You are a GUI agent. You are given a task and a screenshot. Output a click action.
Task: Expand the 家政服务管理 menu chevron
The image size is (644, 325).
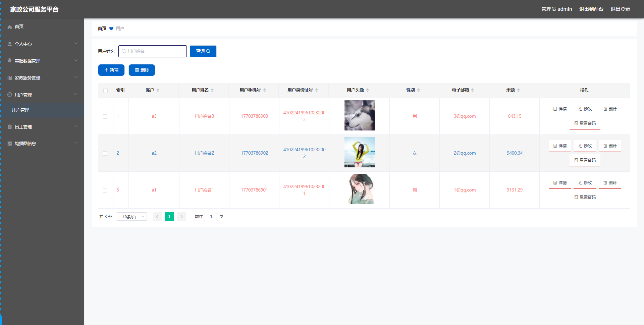click(x=76, y=77)
